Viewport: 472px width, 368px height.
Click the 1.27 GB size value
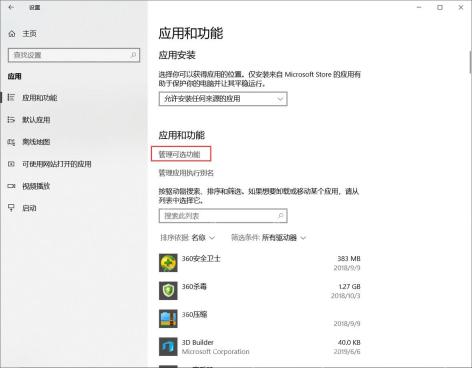(x=349, y=287)
